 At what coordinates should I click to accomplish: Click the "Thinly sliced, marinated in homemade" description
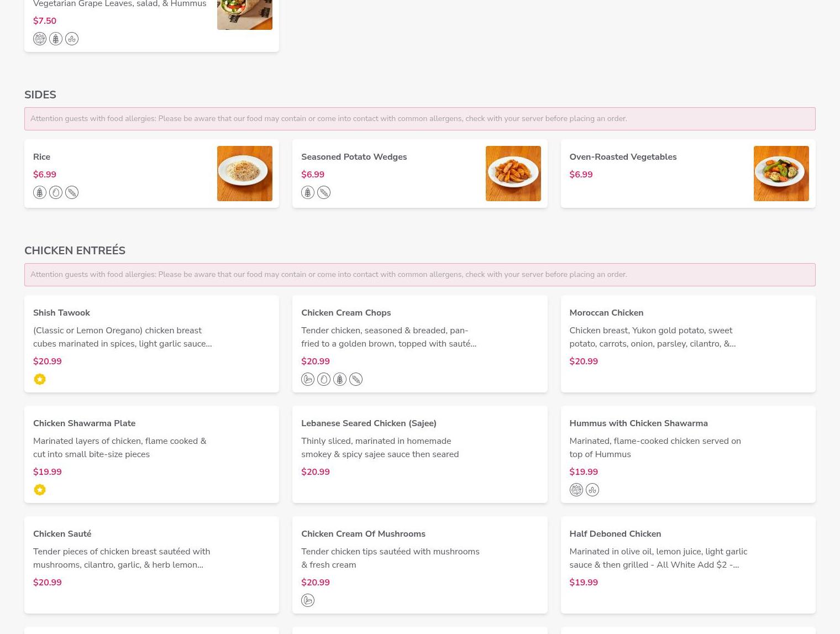tap(380, 448)
